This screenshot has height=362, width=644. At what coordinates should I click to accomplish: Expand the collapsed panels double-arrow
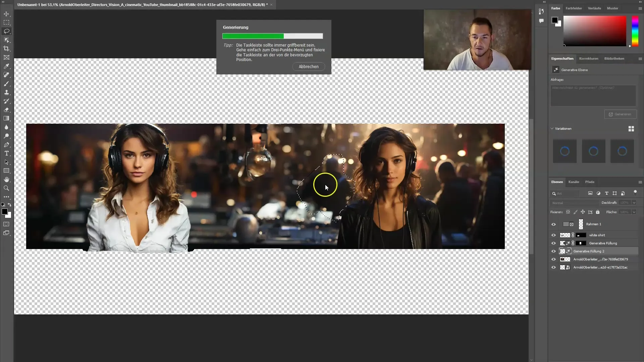[544, 2]
